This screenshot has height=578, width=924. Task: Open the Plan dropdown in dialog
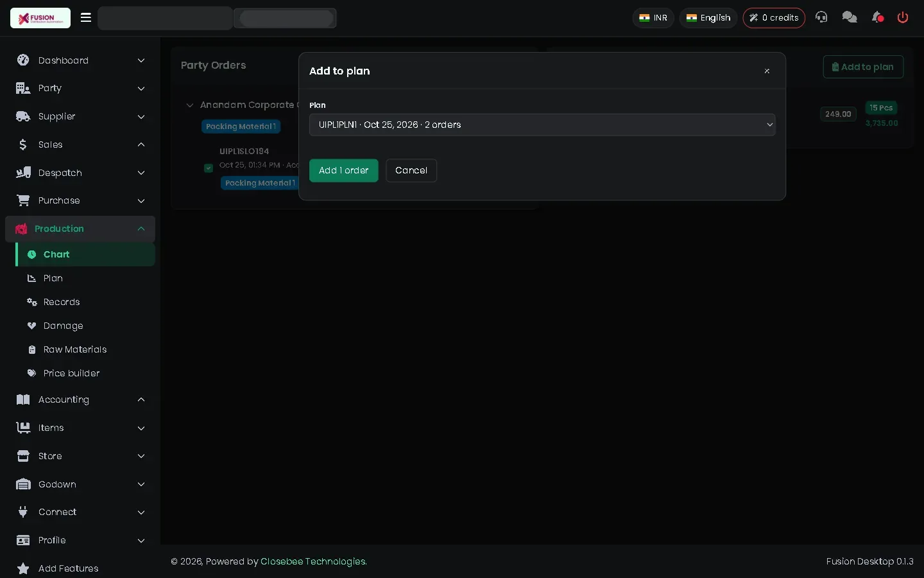tap(542, 125)
